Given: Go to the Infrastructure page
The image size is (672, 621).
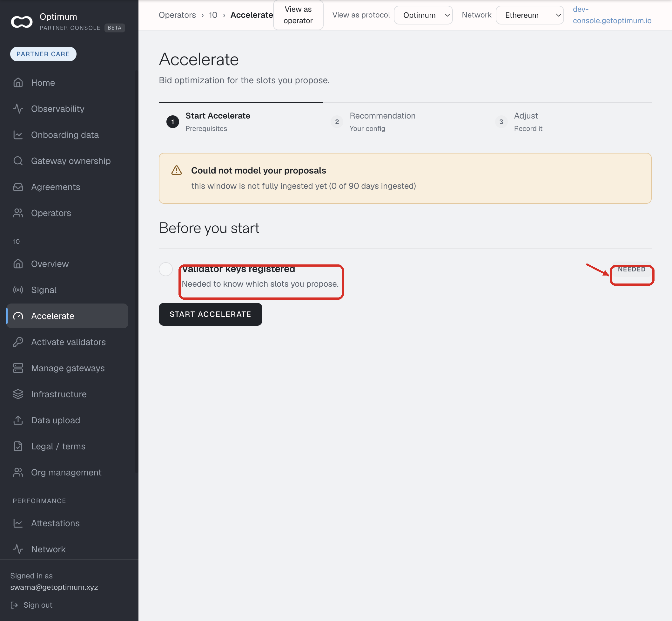Looking at the screenshot, I should [x=67, y=394].
